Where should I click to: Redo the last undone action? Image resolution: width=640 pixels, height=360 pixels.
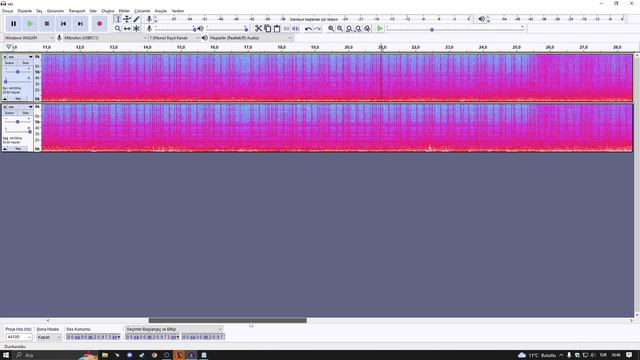pos(318,29)
